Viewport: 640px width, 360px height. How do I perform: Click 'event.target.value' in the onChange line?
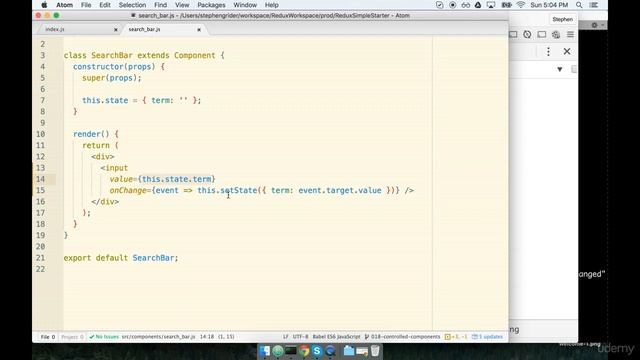click(x=340, y=191)
